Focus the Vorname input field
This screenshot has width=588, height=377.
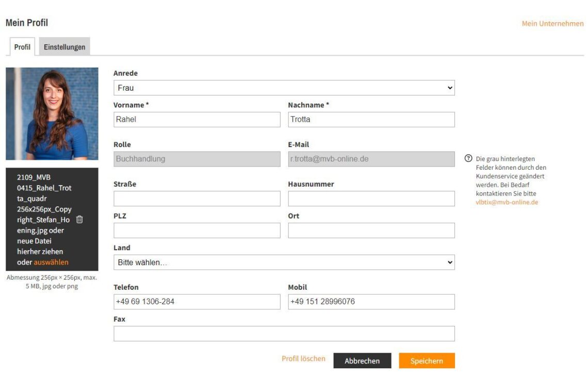coord(197,120)
